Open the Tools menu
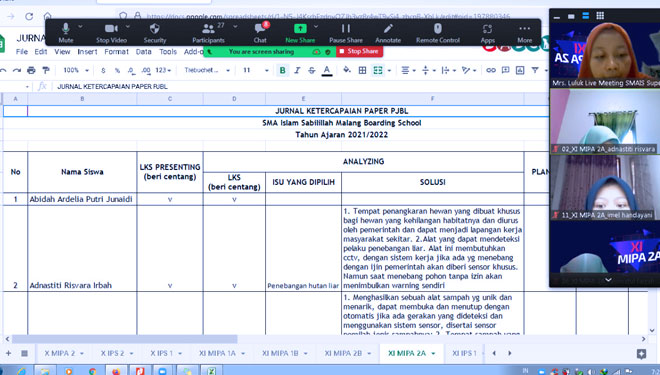The height and width of the screenshot is (375, 660). 168,52
